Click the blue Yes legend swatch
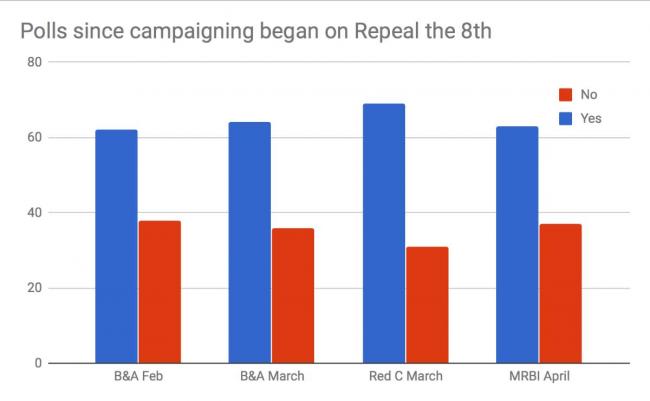650x401 pixels. pyautogui.click(x=565, y=118)
